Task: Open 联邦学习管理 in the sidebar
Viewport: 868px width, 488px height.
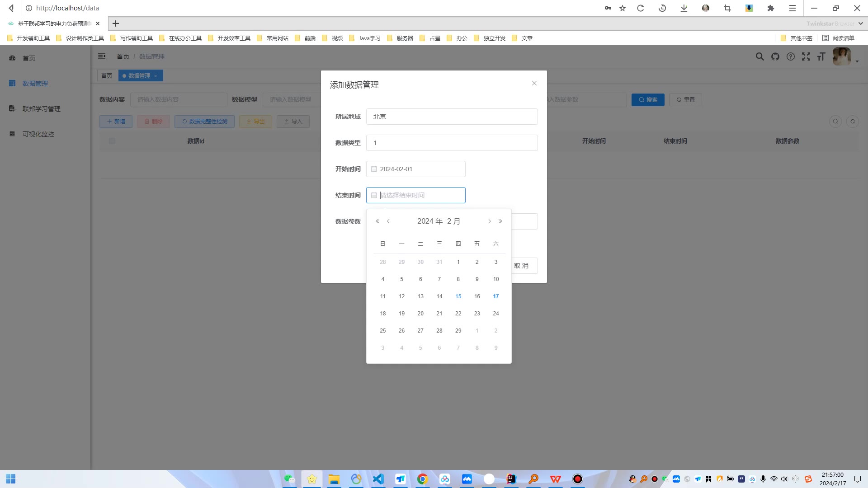Action: (41, 109)
